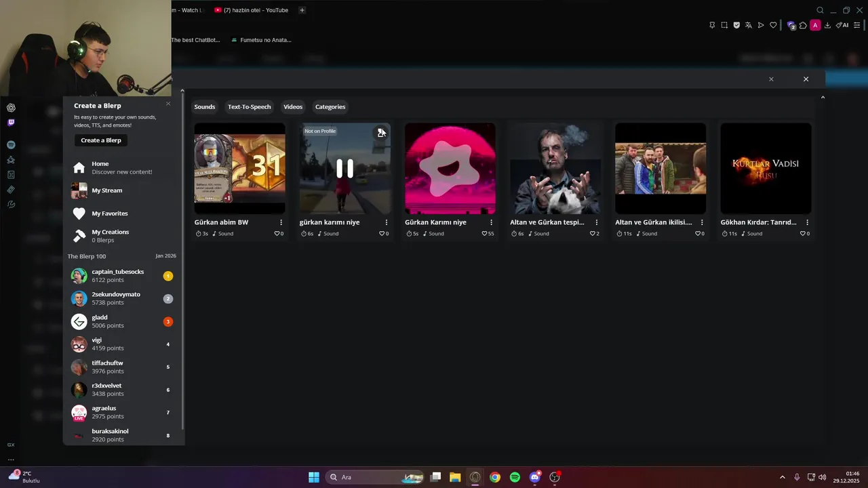Like the Altan ve Gürkan ikilisi sound

(698, 234)
